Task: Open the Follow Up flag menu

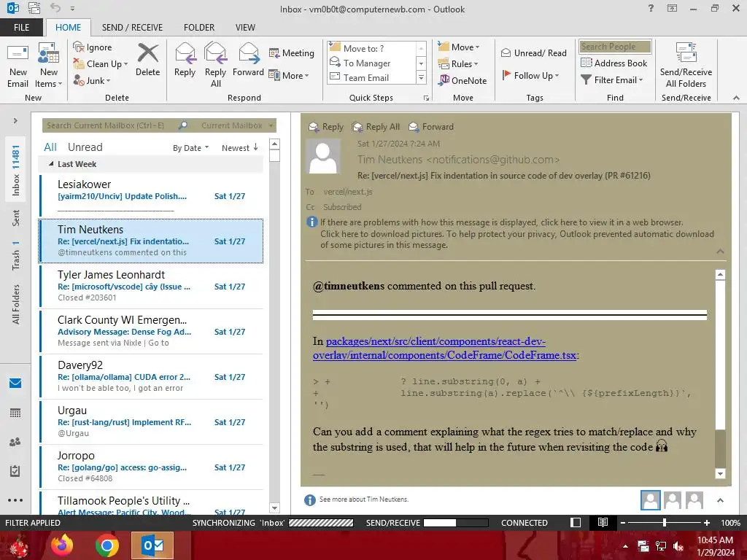Action: 531,75
